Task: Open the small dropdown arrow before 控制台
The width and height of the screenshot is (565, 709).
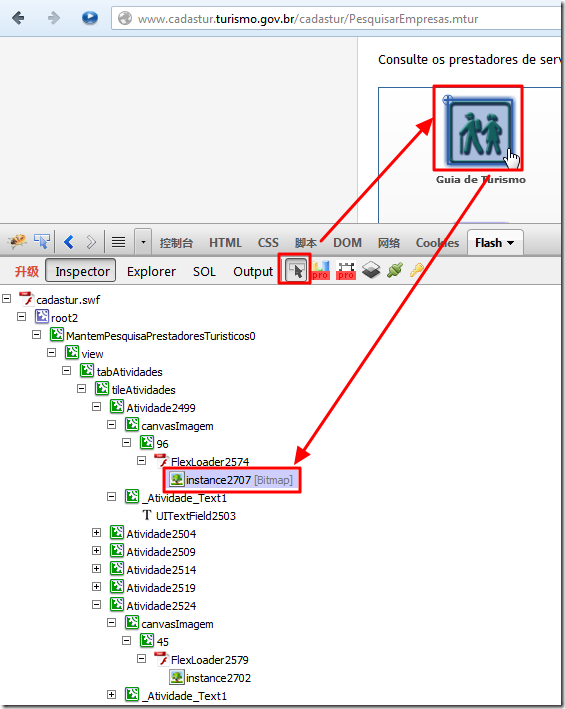Action: 143,242
